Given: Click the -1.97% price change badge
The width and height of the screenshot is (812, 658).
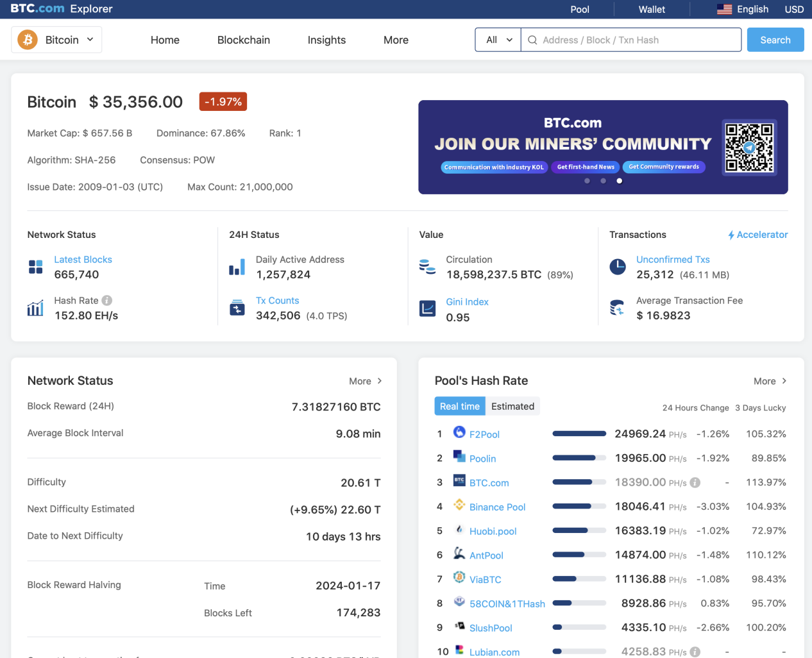Looking at the screenshot, I should pyautogui.click(x=223, y=101).
